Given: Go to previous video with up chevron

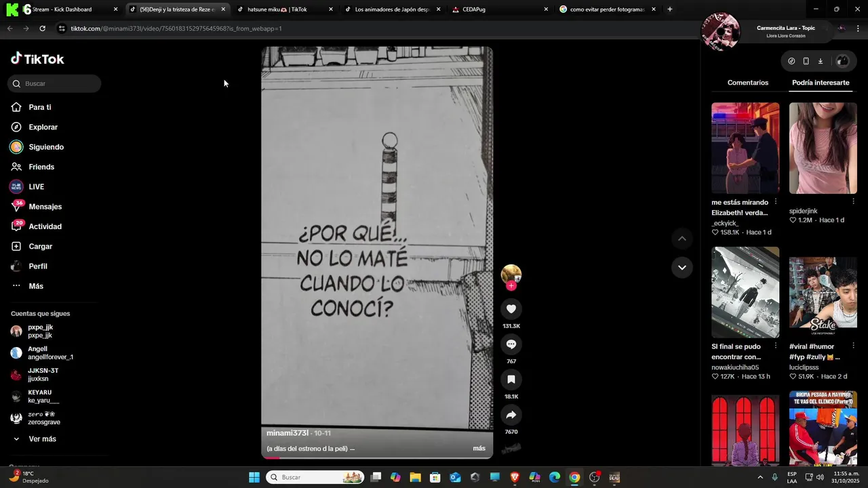Looking at the screenshot, I should point(682,239).
